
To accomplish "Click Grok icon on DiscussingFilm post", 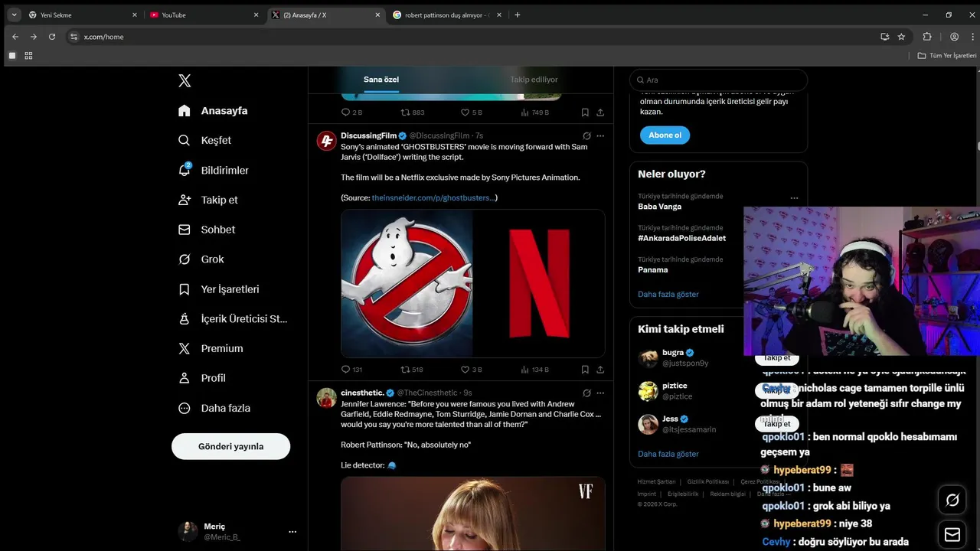I will (x=586, y=135).
